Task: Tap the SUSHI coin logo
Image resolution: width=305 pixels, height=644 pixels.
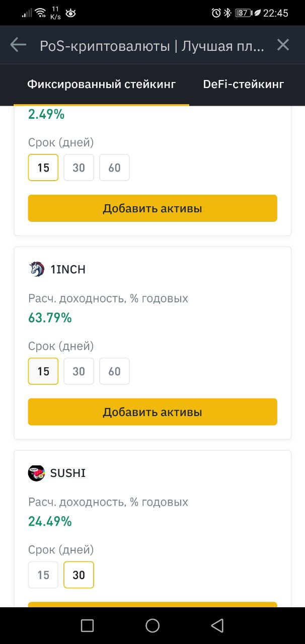Action: pos(37,473)
